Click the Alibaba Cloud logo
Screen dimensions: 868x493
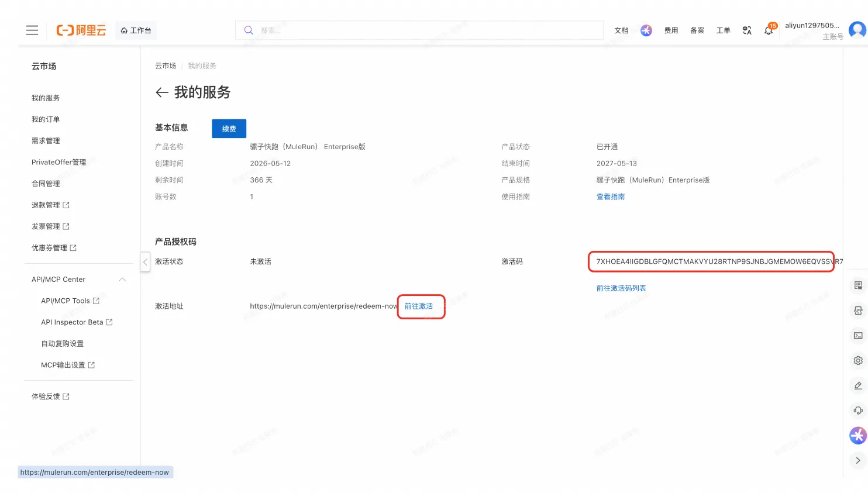pyautogui.click(x=81, y=30)
